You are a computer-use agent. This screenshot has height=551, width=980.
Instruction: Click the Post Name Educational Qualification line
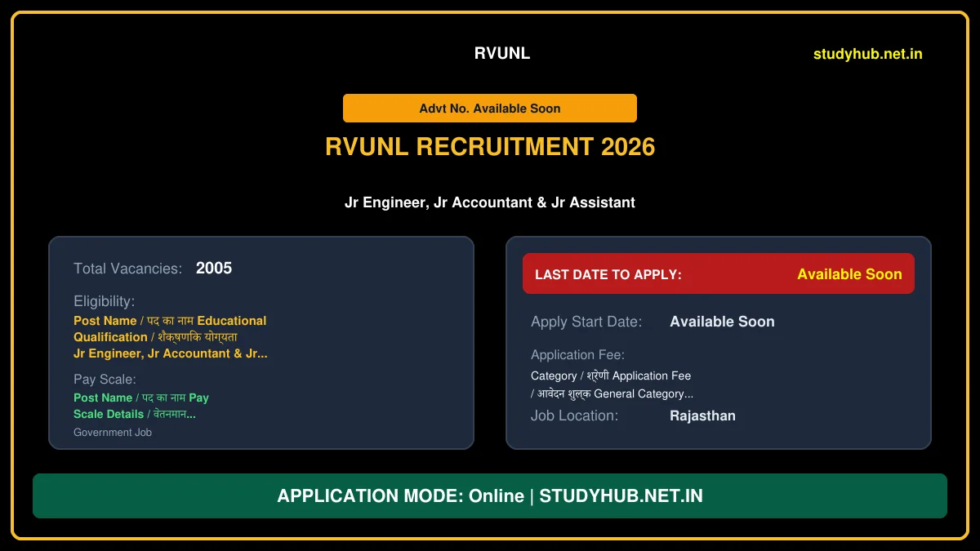click(x=170, y=321)
